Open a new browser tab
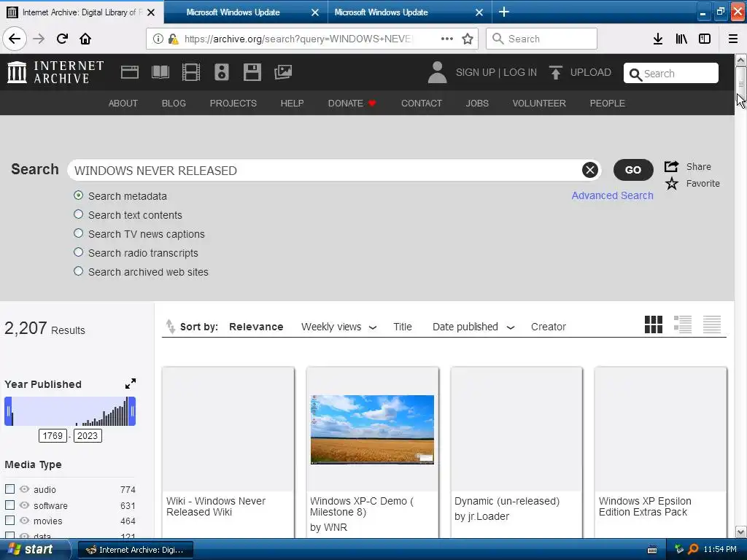 [504, 12]
